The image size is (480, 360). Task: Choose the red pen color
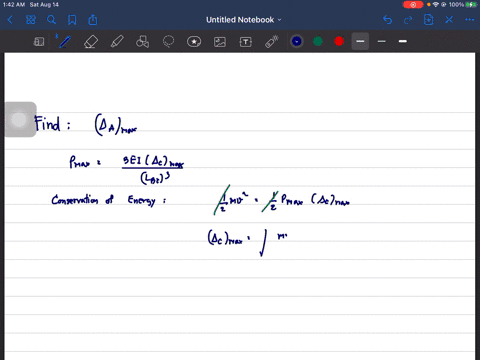[339, 41]
